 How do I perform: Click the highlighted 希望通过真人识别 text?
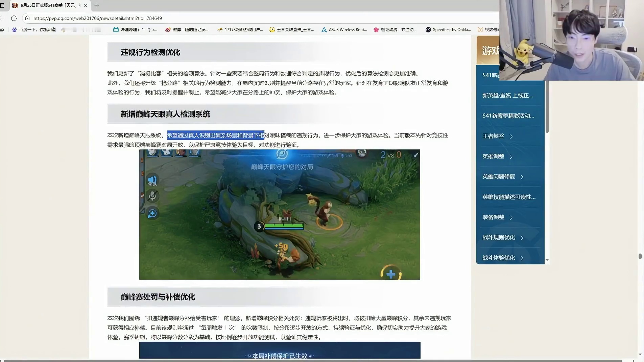click(215, 135)
